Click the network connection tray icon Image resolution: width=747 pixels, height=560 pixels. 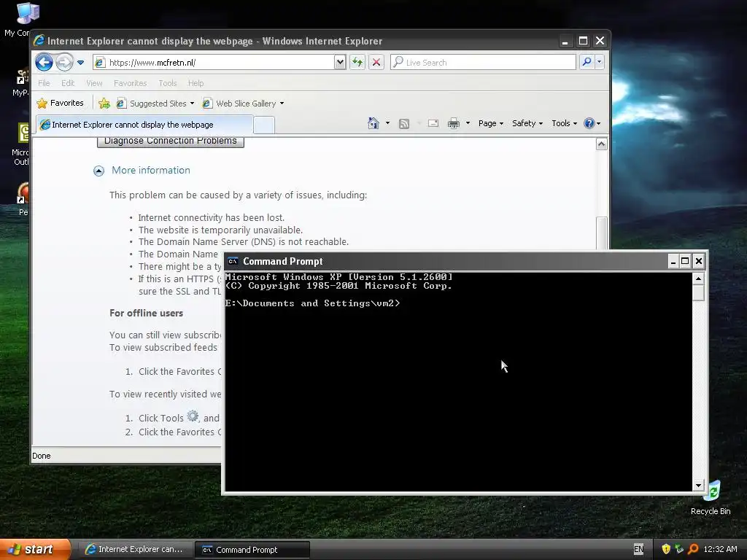679,549
